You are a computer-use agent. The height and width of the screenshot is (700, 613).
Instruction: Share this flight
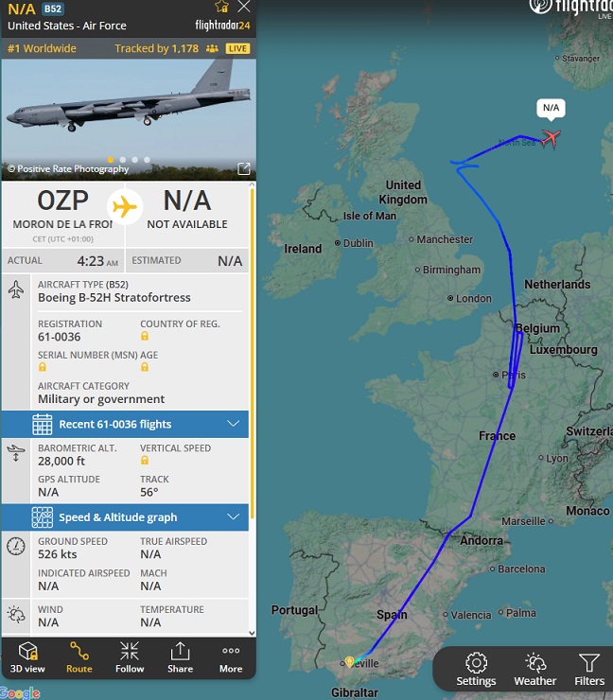coord(180,657)
